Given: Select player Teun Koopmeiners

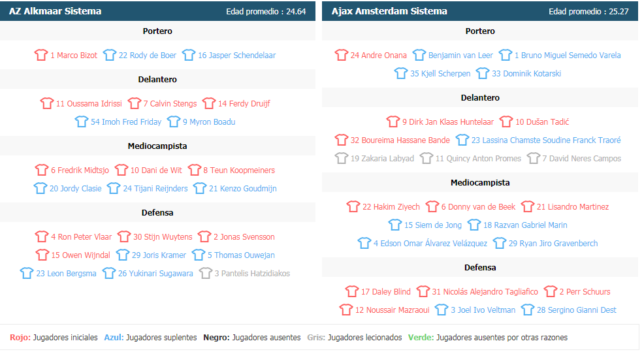Looking at the screenshot, I should coord(239,170).
